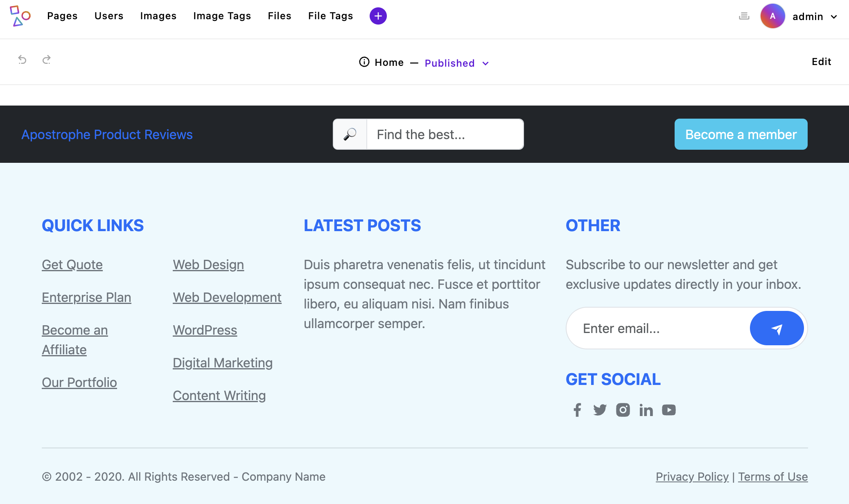Image resolution: width=849 pixels, height=504 pixels.
Task: Click the redo arrow icon
Action: coord(47,60)
